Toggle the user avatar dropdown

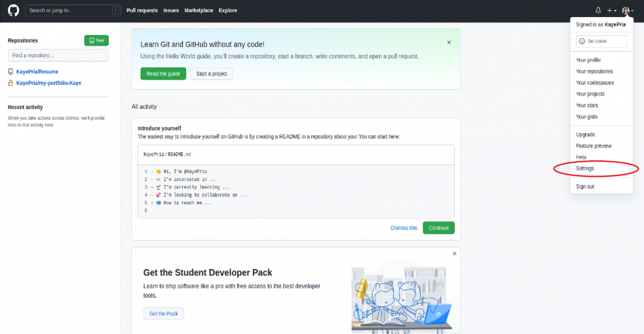pos(627,11)
